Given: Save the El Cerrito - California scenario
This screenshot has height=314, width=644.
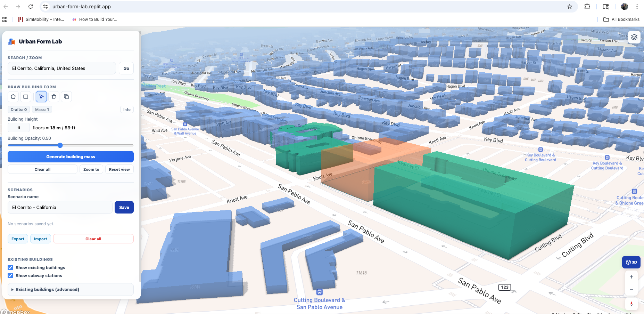Looking at the screenshot, I should coord(124,207).
